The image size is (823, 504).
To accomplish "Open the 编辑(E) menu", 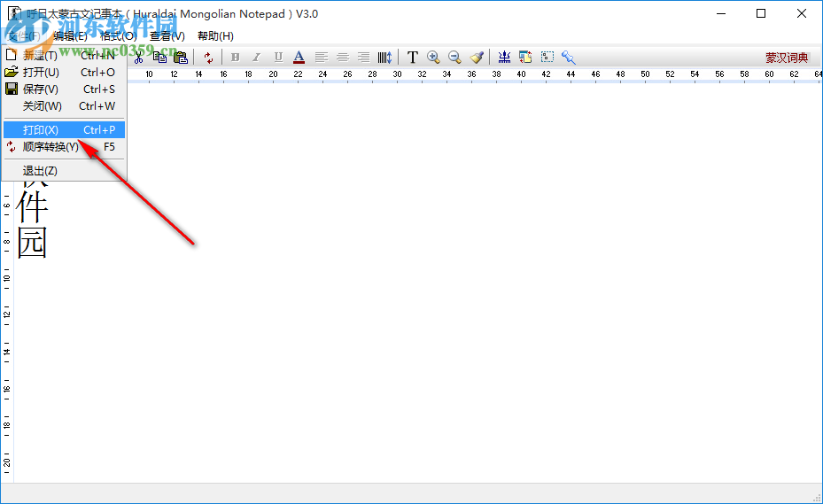I will (70, 35).
